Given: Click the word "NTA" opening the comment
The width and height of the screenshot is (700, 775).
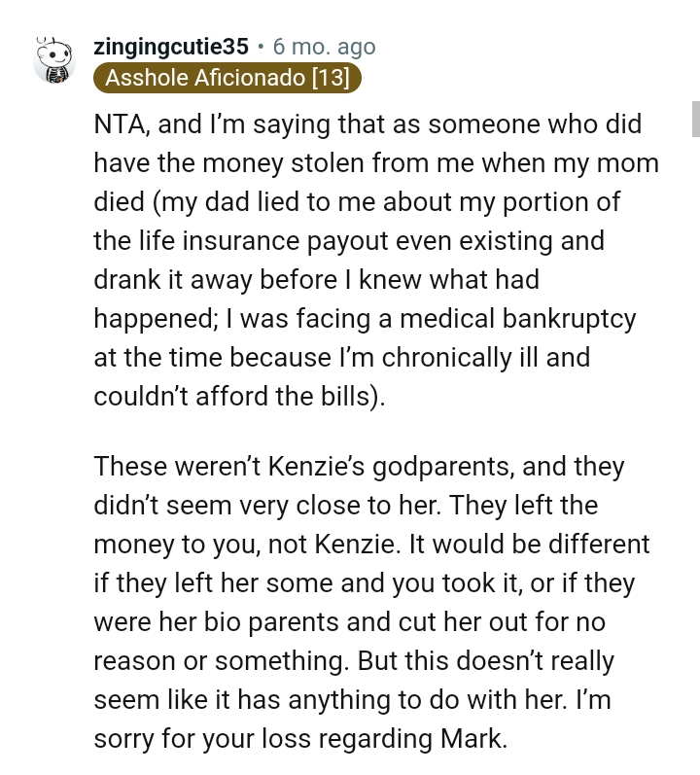Looking at the screenshot, I should pyautogui.click(x=121, y=126).
